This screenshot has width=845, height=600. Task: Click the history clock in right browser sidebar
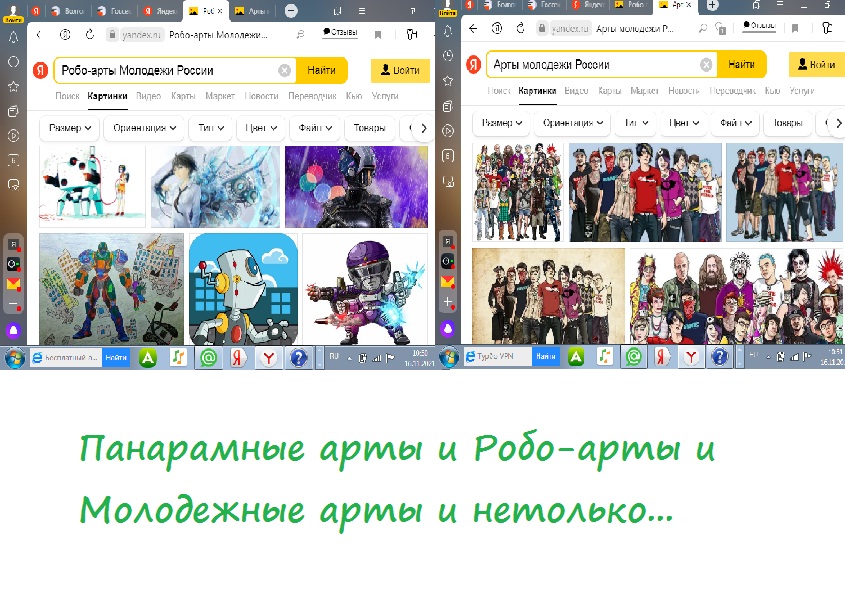(x=448, y=56)
